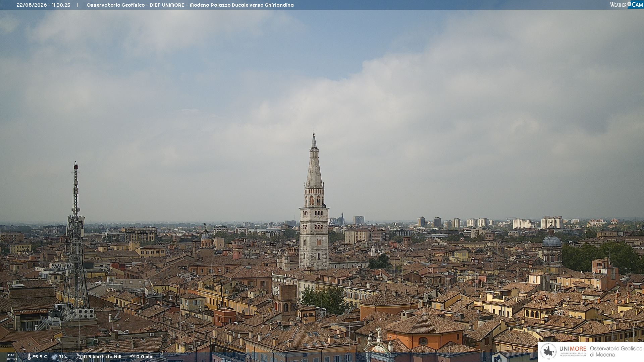
Task: Click the date and time stamp 22/08/2026
Action: point(44,5)
